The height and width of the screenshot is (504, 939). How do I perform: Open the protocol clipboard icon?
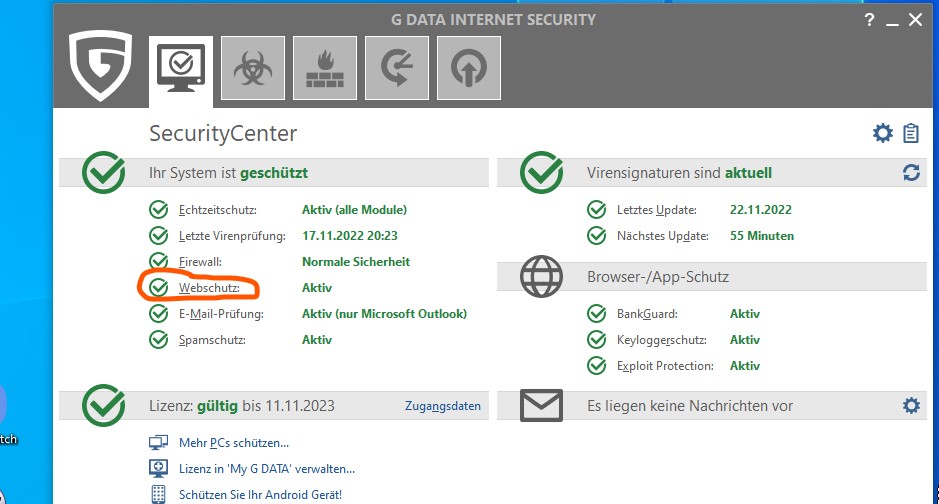(911, 133)
